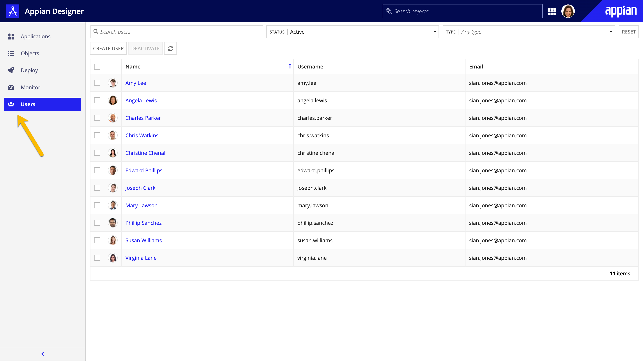Open the Amy Lee user link
The height and width of the screenshot is (361, 644).
136,83
